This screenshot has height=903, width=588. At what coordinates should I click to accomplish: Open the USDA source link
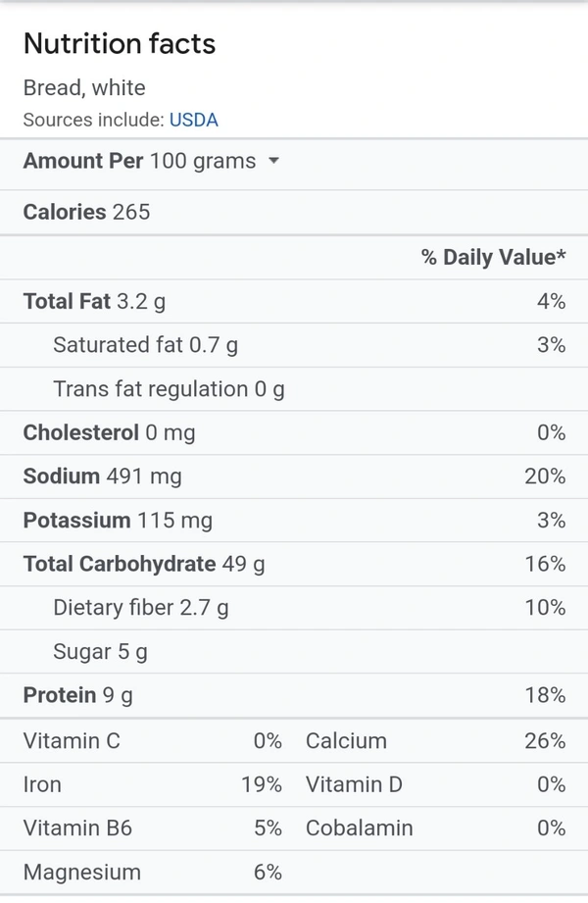coord(193,121)
